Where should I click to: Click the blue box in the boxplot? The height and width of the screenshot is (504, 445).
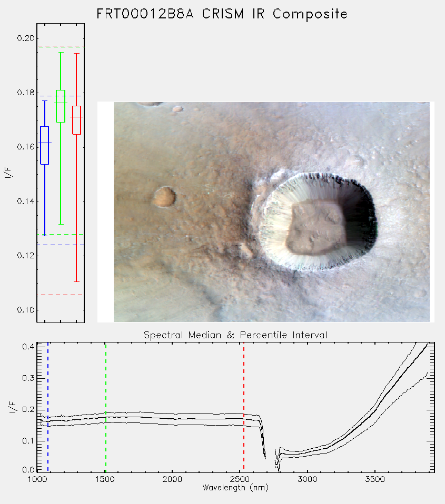(44, 145)
